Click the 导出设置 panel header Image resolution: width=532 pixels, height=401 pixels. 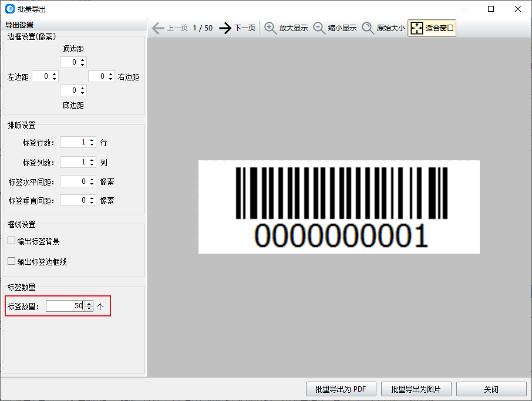pyautogui.click(x=19, y=25)
